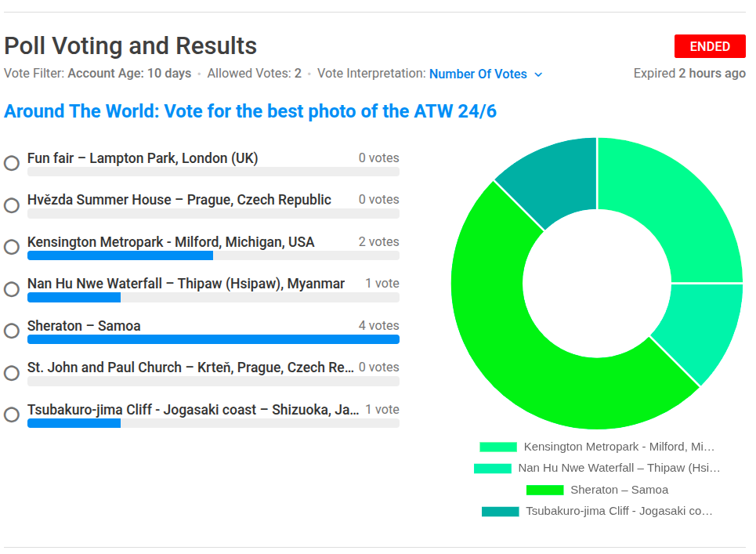The image size is (756, 554).
Task: Toggle Tsubakuro-jima Cliff legend swatch
Action: click(x=500, y=511)
